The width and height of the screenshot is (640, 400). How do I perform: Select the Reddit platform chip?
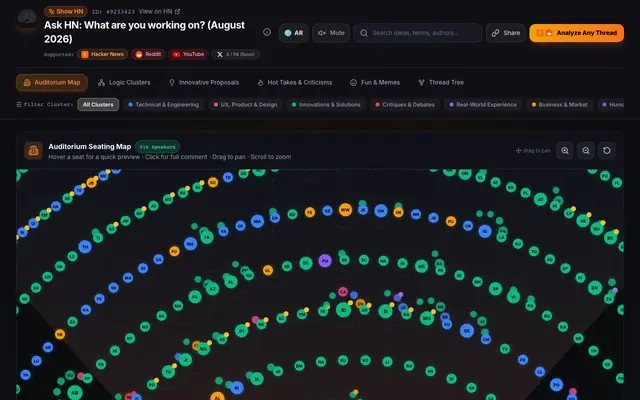(x=148, y=54)
